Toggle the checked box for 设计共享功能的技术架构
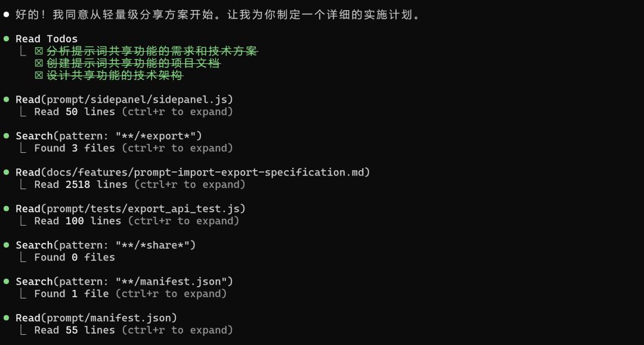The image size is (644, 345). coord(39,76)
